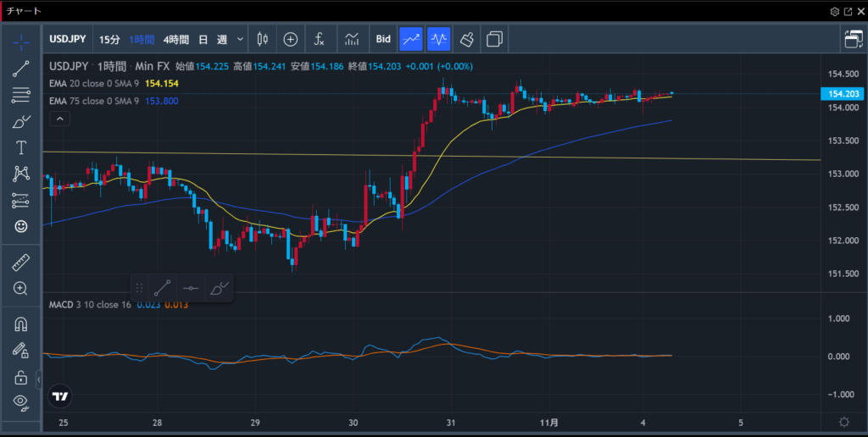
Task: Open chart settings gear at bottom right
Action: [x=843, y=422]
